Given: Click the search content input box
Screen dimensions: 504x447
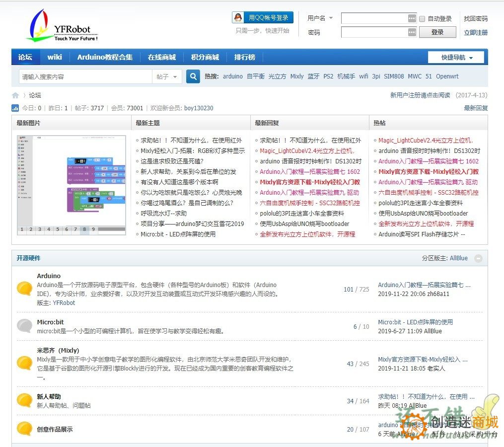Looking at the screenshot, I should tap(85, 76).
